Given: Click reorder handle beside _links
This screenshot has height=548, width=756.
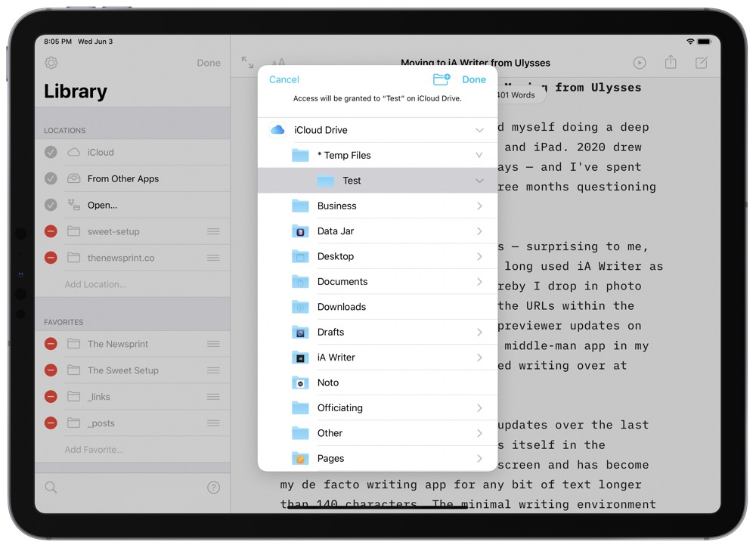Looking at the screenshot, I should tap(214, 397).
